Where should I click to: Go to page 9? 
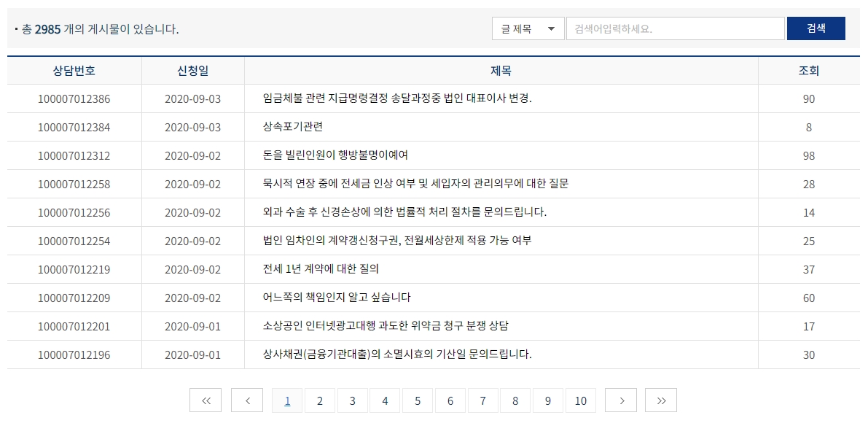[x=547, y=400]
